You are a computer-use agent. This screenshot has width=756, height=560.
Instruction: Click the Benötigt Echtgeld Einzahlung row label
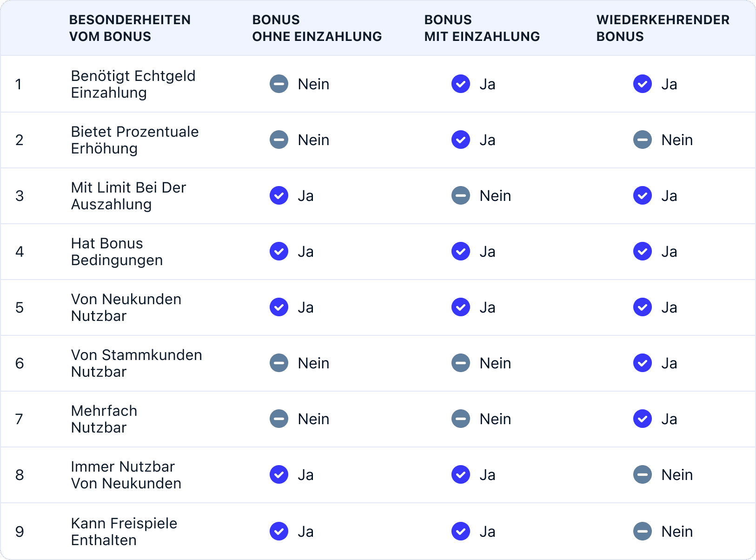tap(133, 84)
